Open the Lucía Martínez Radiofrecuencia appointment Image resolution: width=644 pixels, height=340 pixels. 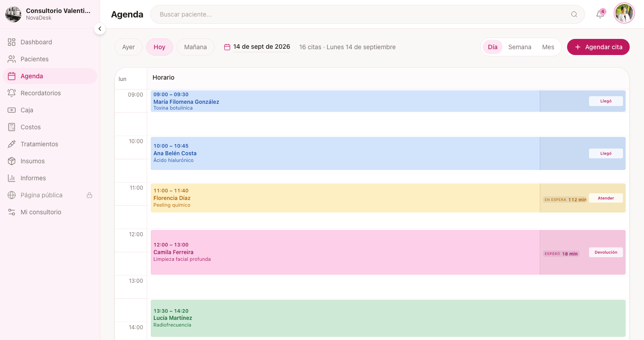click(x=388, y=318)
